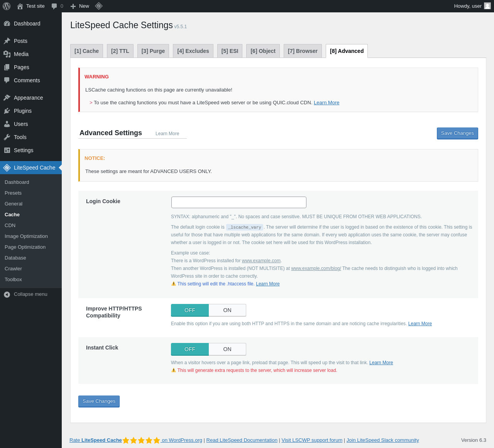Click the Users person icon
494x448 pixels.
pos(7,124)
